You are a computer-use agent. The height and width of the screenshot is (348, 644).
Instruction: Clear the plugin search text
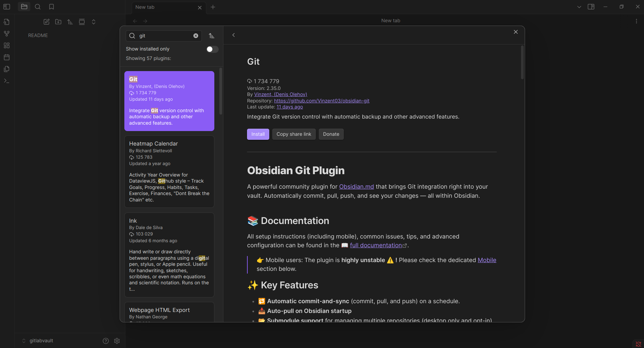[x=196, y=36]
